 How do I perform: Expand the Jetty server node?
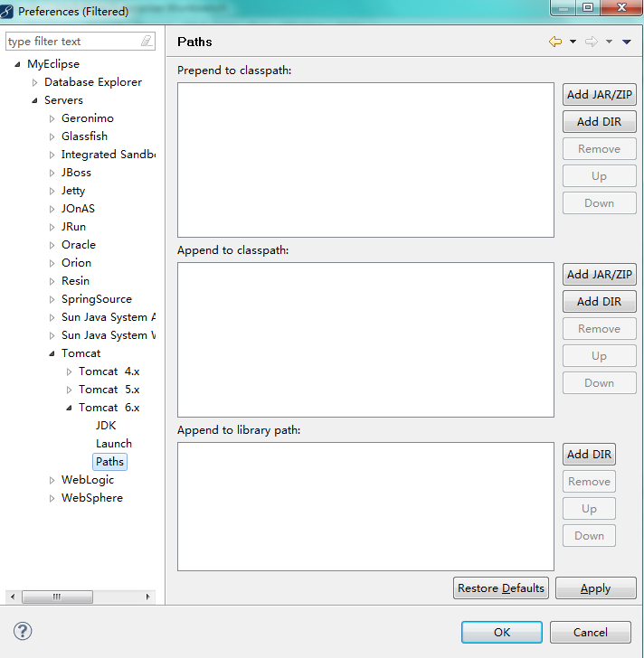pyautogui.click(x=52, y=191)
